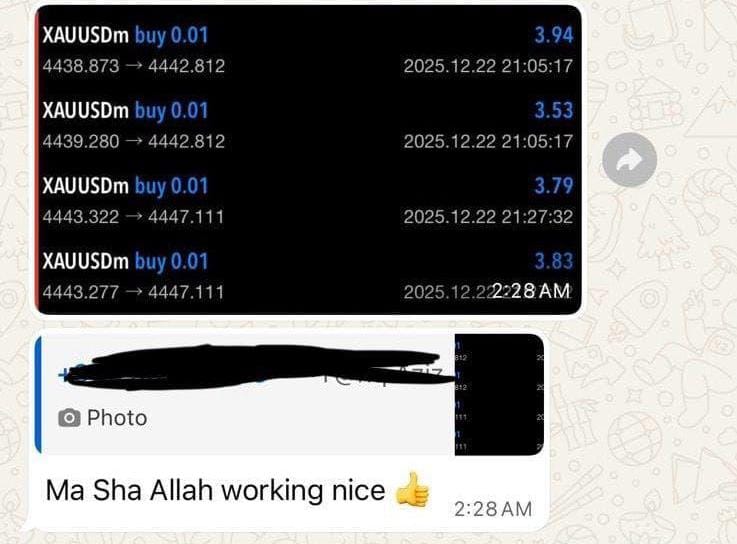Tap the forward arrow icon beside image
737x544 pixels.
pyautogui.click(x=629, y=160)
